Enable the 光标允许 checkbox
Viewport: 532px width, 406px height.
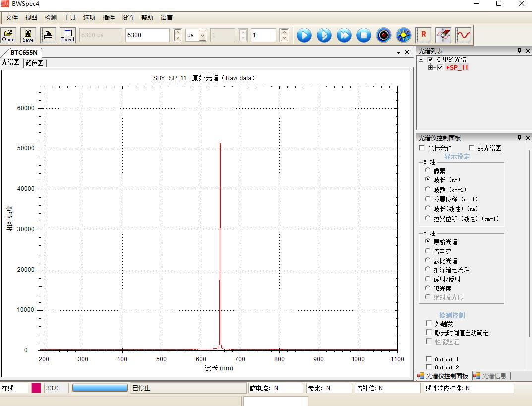point(422,148)
